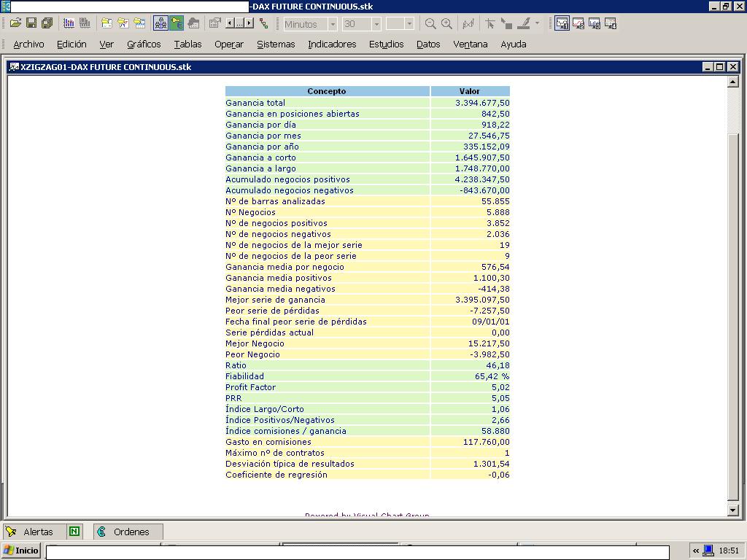
Task: Click the left arrow navigation button
Action: click(x=230, y=23)
